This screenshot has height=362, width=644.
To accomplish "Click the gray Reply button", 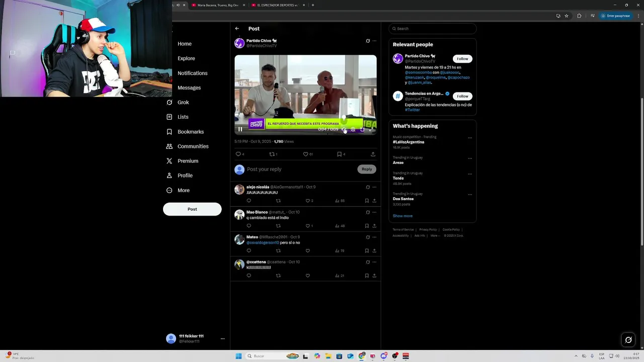I will tap(367, 169).
